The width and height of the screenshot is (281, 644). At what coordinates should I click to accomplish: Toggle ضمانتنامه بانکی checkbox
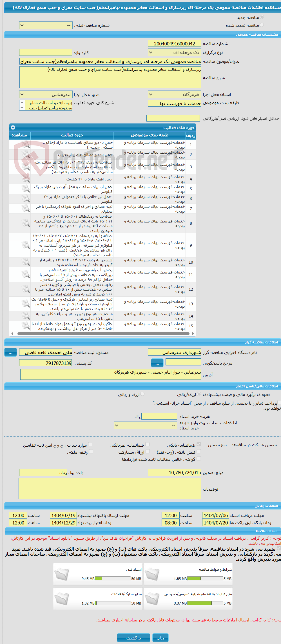point(199,444)
